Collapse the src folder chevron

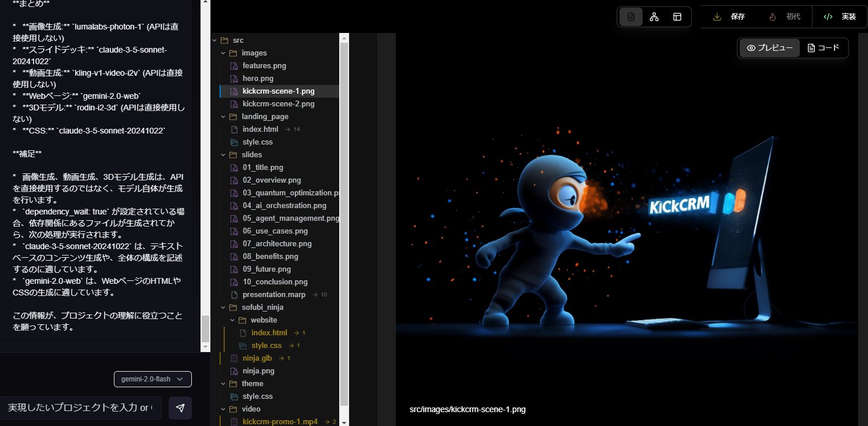(x=214, y=40)
